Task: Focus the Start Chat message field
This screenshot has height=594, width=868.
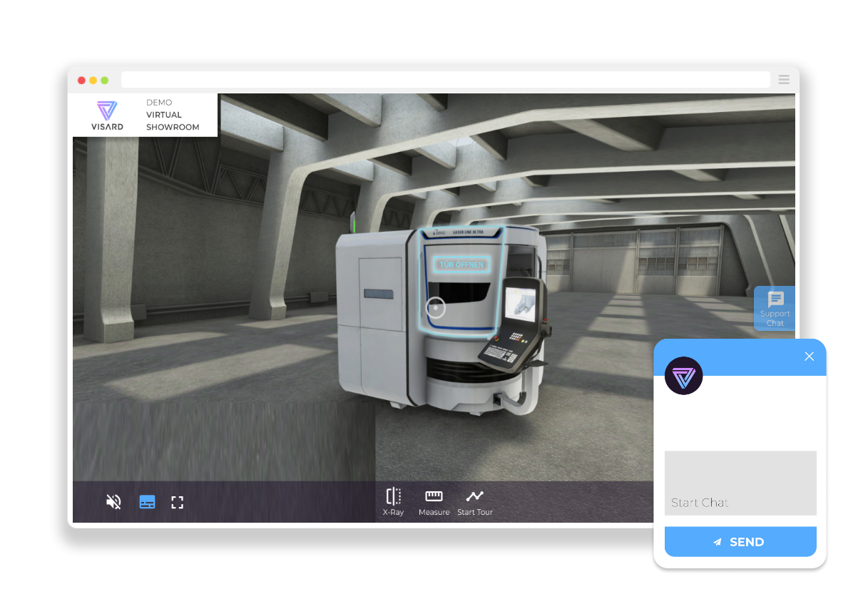Action: point(740,483)
